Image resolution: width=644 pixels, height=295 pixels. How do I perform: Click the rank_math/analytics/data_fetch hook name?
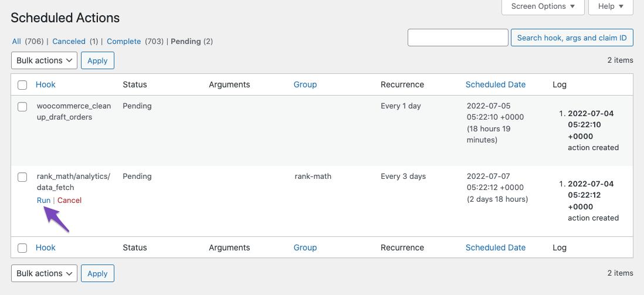click(73, 182)
